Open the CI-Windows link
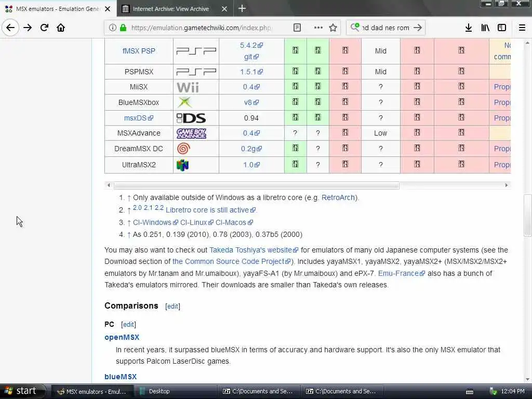This screenshot has height=399, width=532. click(155, 222)
